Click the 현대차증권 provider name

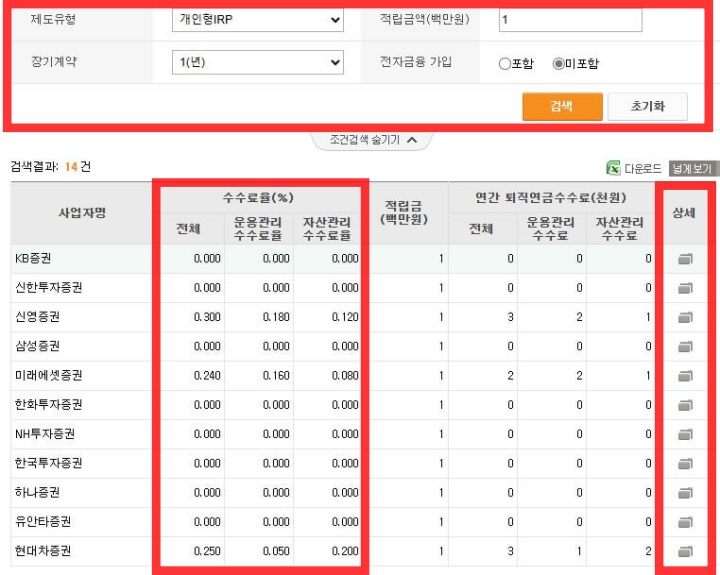click(43, 551)
